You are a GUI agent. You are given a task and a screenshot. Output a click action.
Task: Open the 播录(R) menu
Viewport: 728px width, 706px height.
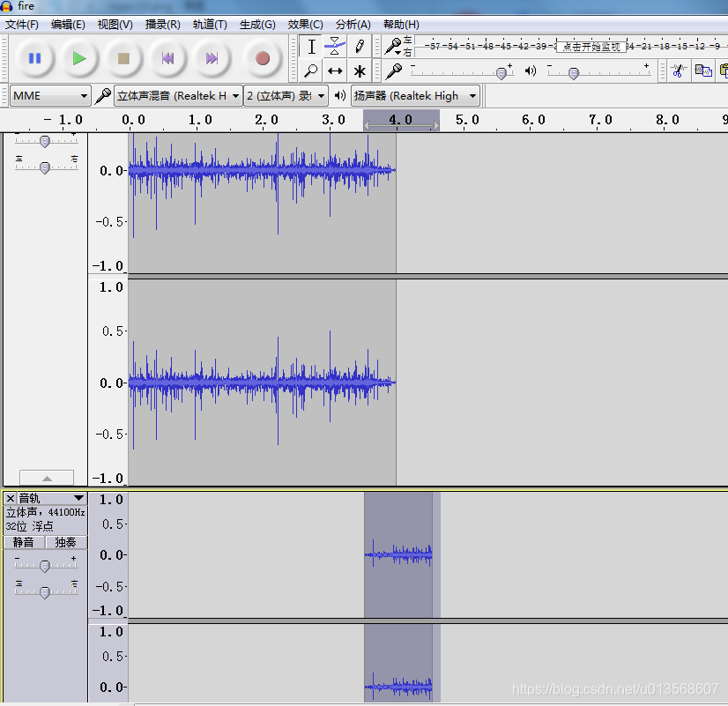click(x=162, y=25)
